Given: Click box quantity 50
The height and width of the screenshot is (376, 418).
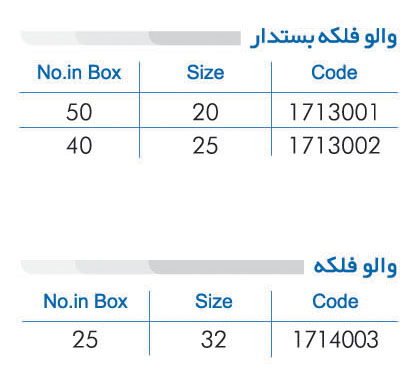Looking at the screenshot, I should [x=79, y=112].
